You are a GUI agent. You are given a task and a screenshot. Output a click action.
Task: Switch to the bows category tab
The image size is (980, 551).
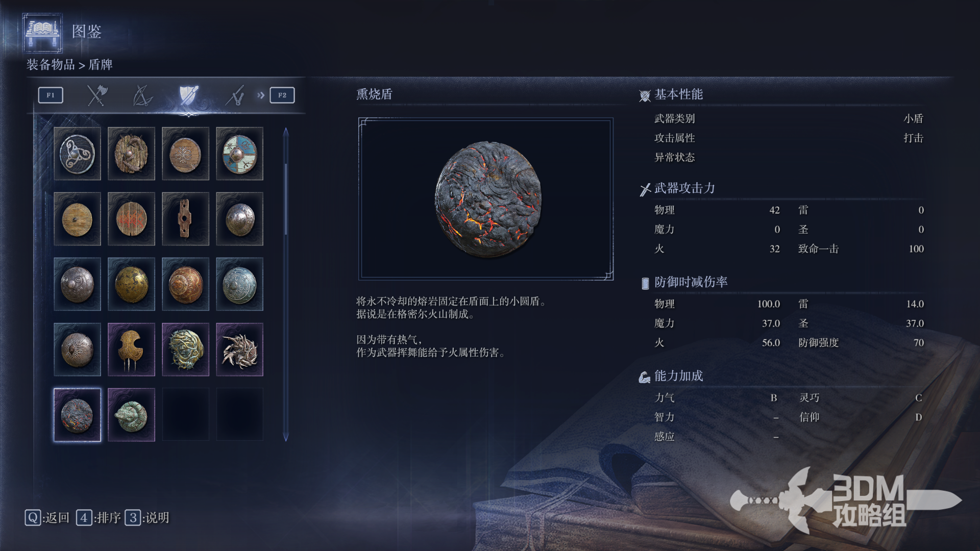[x=142, y=95]
